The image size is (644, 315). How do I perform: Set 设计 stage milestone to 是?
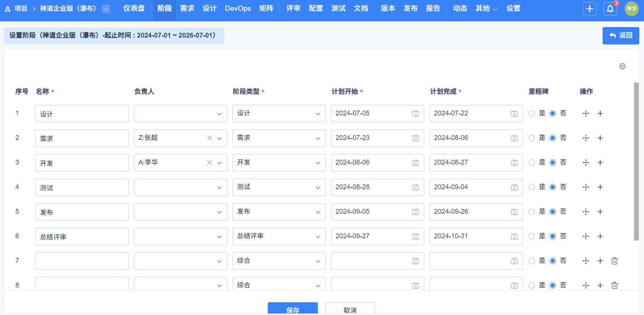(532, 114)
